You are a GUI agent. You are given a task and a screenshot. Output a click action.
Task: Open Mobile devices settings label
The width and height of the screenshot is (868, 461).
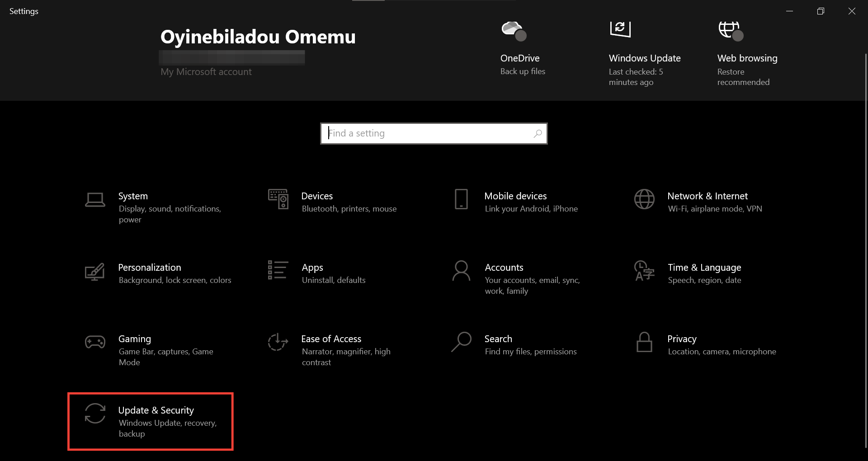(515, 196)
